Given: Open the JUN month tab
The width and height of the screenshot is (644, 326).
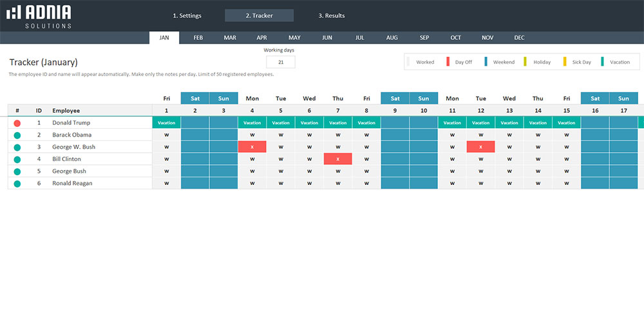Looking at the screenshot, I should 327,38.
